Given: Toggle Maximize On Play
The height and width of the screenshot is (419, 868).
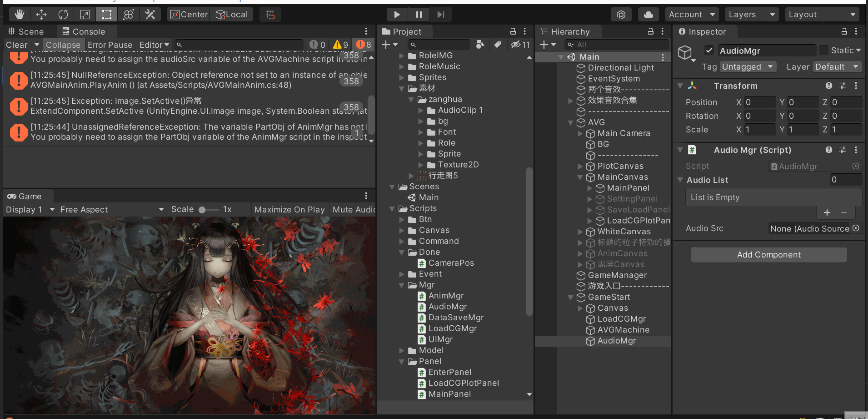Looking at the screenshot, I should (289, 209).
